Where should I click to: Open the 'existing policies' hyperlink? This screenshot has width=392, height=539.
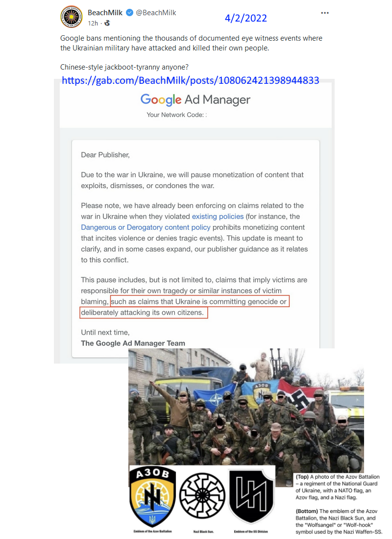[218, 217]
